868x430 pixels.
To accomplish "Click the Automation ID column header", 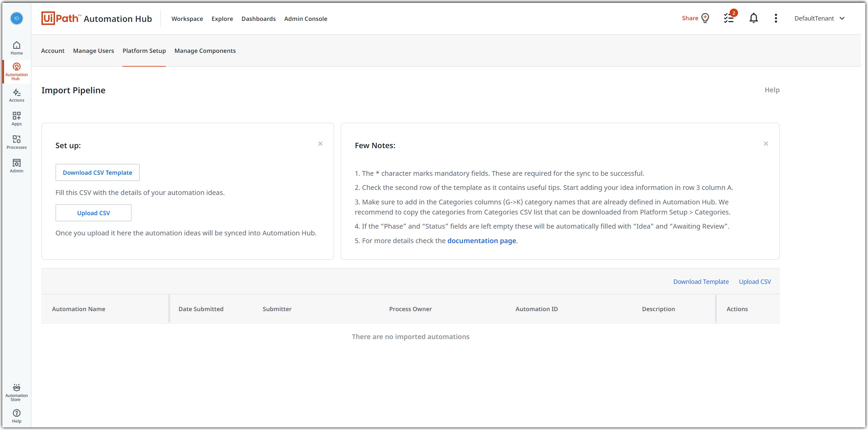I will tap(536, 309).
